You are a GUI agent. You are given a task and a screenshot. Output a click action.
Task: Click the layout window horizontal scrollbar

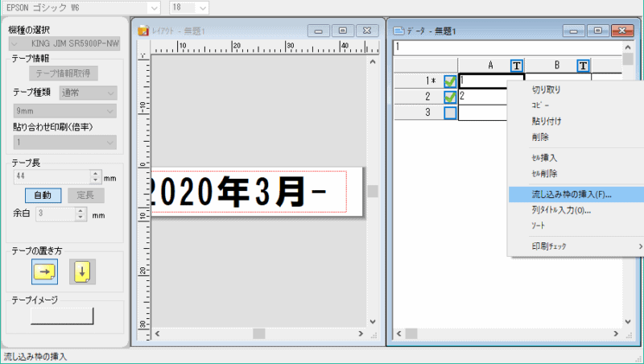258,333
